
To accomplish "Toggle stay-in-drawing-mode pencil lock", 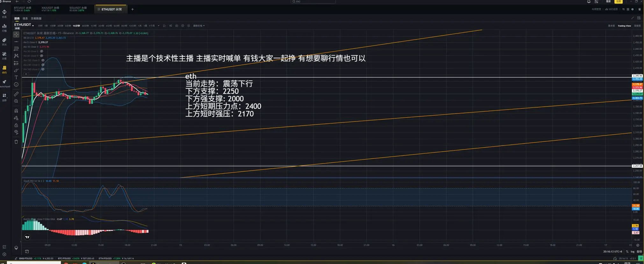I will coord(16,118).
